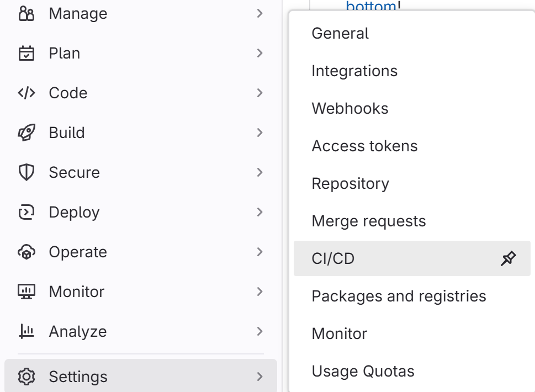Click the Analyze chart icon
The height and width of the screenshot is (392, 535).
click(27, 331)
